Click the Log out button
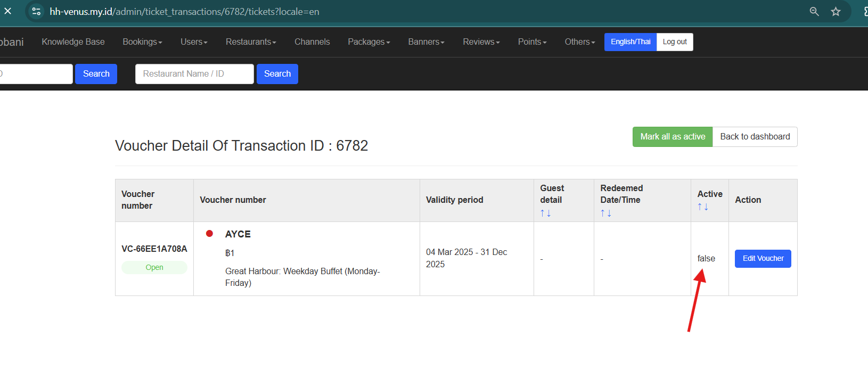Screen dimensions: 868x370 pos(675,42)
